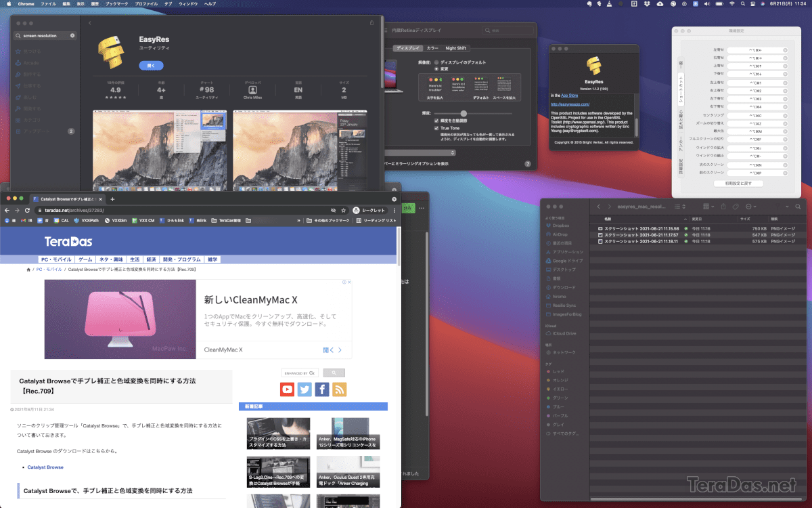Select ディスプレイのデフォルト resolution radio button

pyautogui.click(x=437, y=62)
